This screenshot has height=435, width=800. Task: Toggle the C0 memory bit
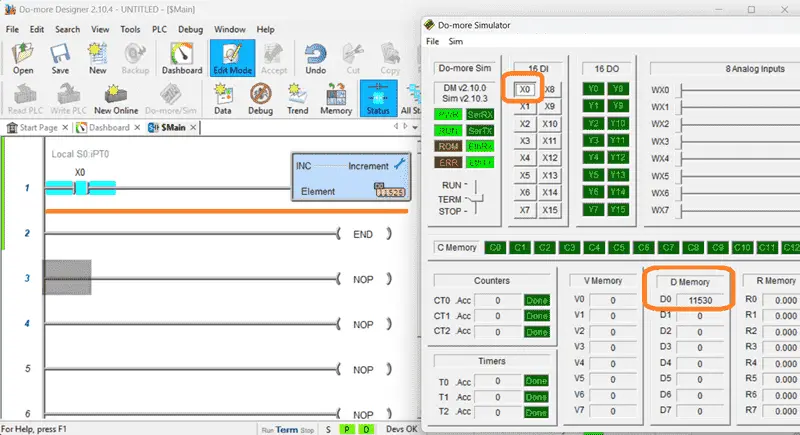tap(495, 247)
